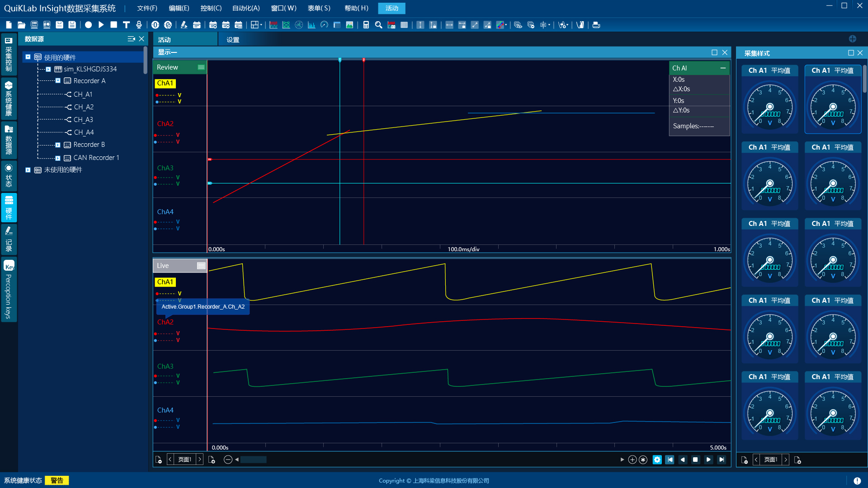Open the Perception keys sidebar panel

click(x=9, y=289)
